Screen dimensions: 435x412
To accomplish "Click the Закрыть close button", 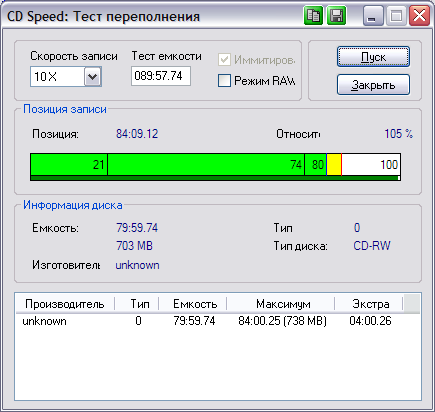I will click(373, 85).
